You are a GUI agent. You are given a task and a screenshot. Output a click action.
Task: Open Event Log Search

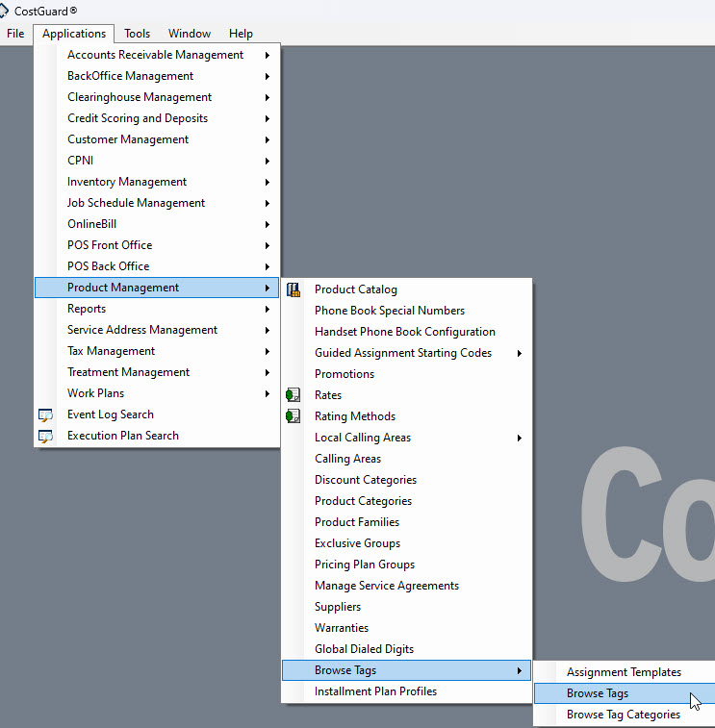click(x=157, y=414)
